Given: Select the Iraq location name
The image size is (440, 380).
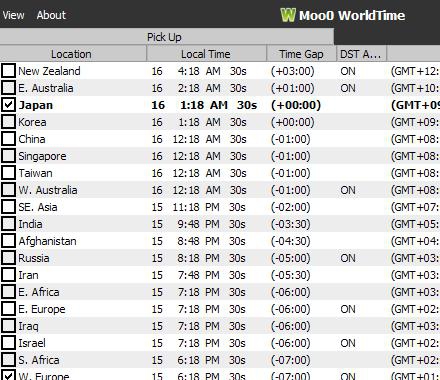Looking at the screenshot, I should click(28, 326).
